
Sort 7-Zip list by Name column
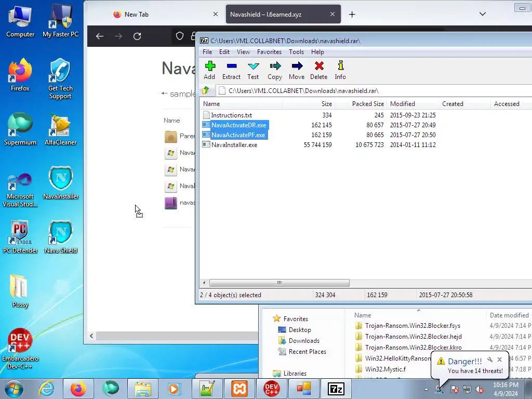tap(241, 104)
